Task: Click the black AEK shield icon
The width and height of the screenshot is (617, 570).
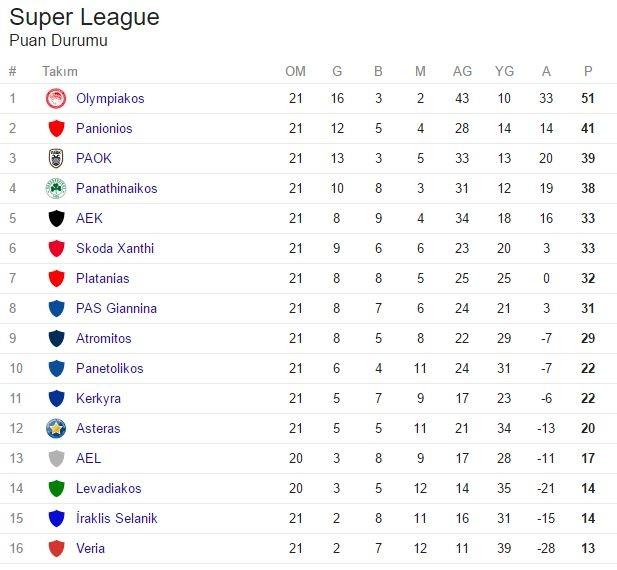Action: point(56,218)
